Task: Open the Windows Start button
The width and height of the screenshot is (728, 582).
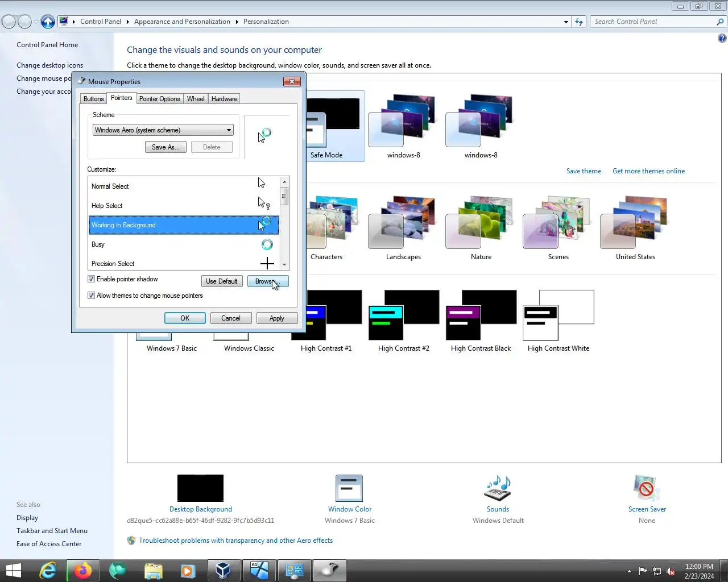Action: click(13, 571)
